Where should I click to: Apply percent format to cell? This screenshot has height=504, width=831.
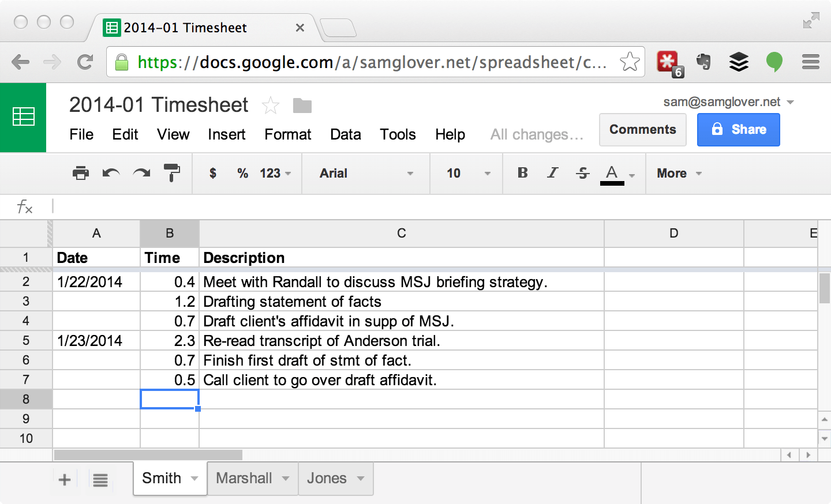pos(242,173)
